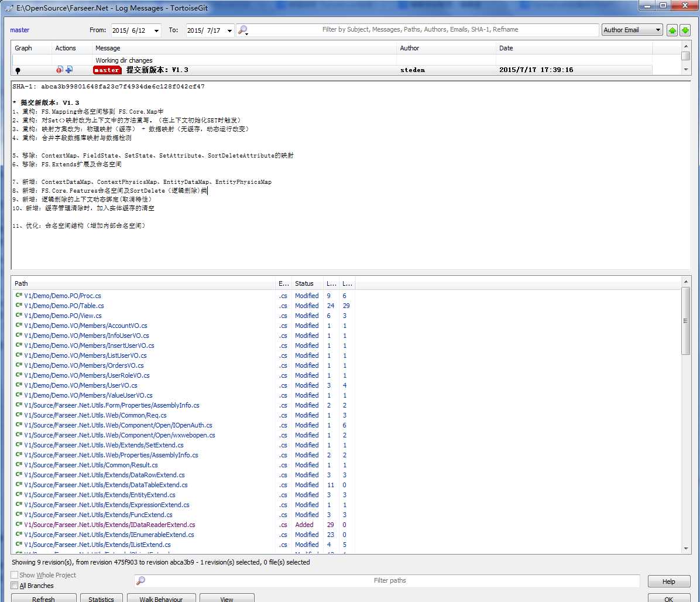
Task: Select the Working dir changes row
Action: 332,60
